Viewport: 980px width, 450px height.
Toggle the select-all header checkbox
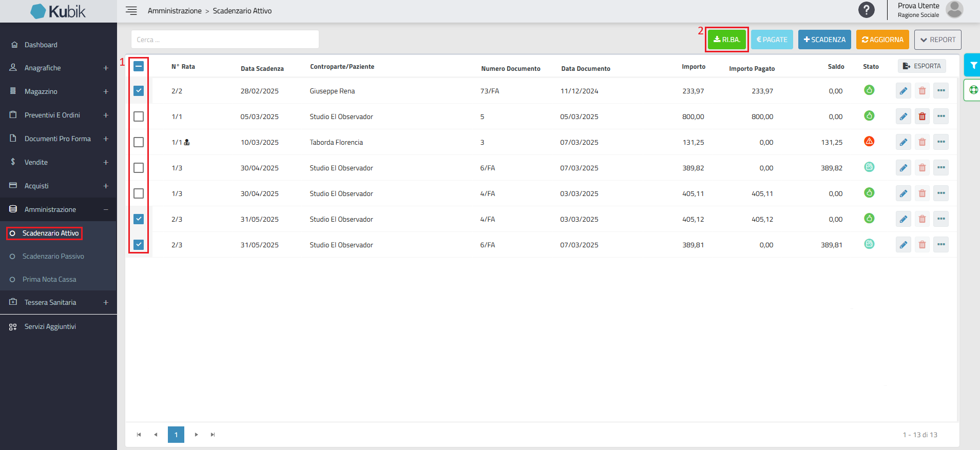click(x=139, y=66)
